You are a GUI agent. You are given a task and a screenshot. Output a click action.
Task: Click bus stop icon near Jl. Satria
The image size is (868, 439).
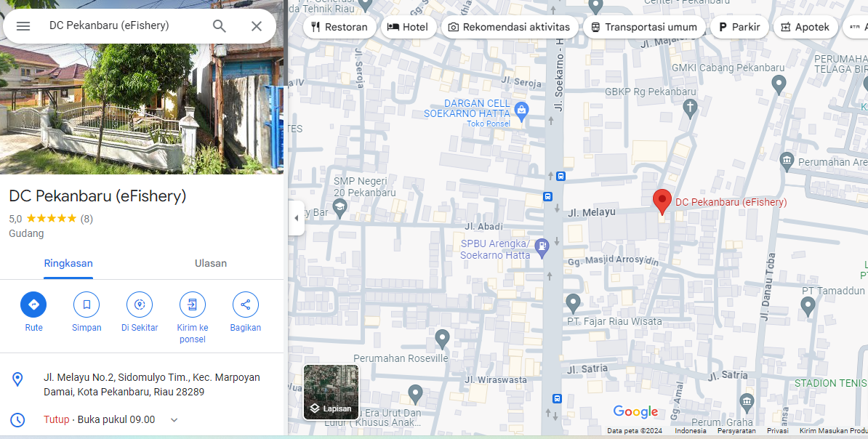point(557,398)
